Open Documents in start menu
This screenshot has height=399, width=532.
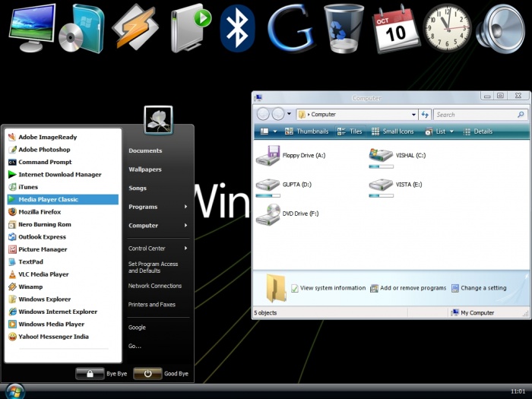145,150
